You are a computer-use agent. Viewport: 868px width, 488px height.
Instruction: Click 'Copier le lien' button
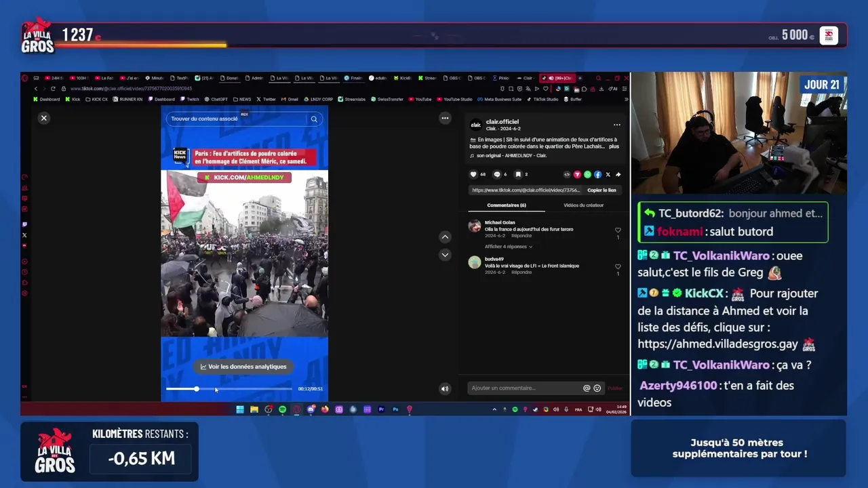601,190
